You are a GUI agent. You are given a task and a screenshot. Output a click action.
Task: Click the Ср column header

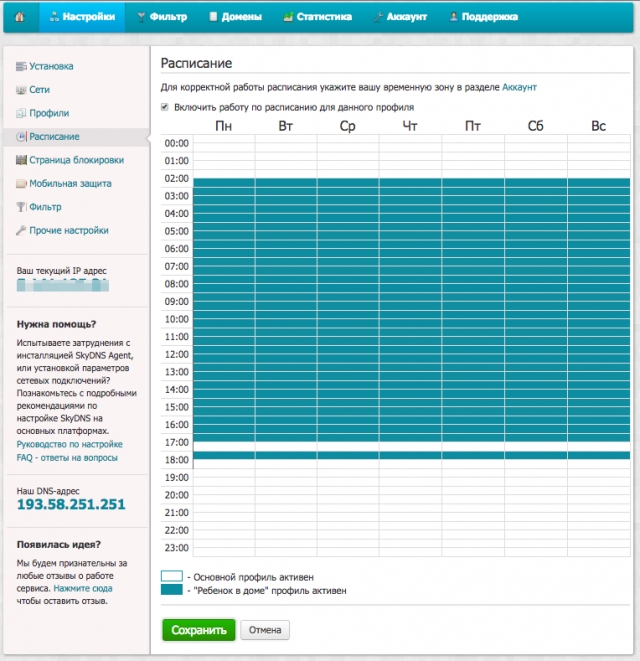[x=347, y=126]
